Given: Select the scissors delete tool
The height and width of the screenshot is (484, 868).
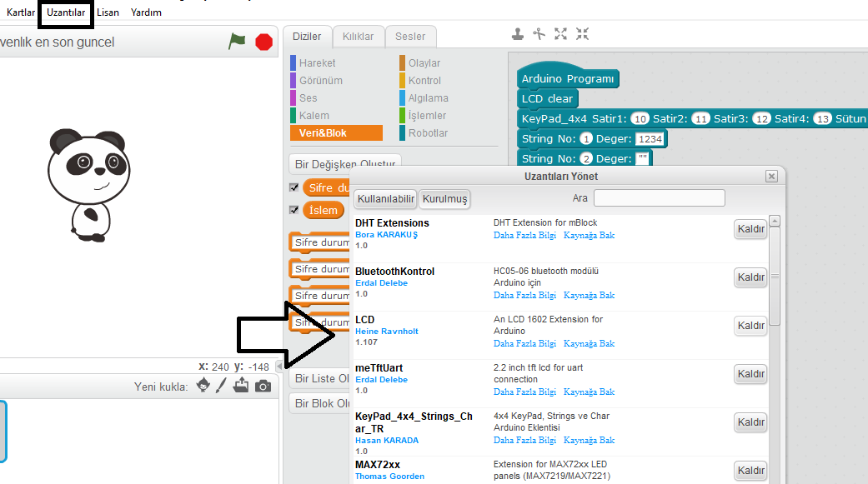Looking at the screenshot, I should tap(539, 34).
